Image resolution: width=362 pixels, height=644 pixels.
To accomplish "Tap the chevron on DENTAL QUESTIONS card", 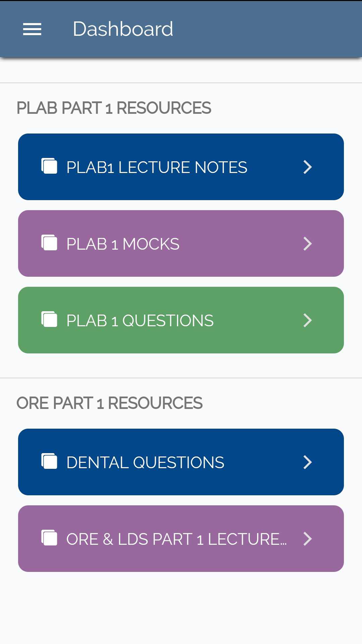I will (307, 462).
